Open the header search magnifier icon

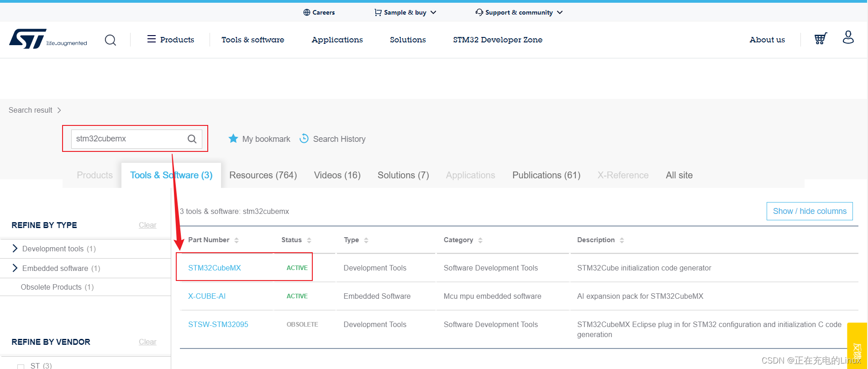pyautogui.click(x=110, y=40)
